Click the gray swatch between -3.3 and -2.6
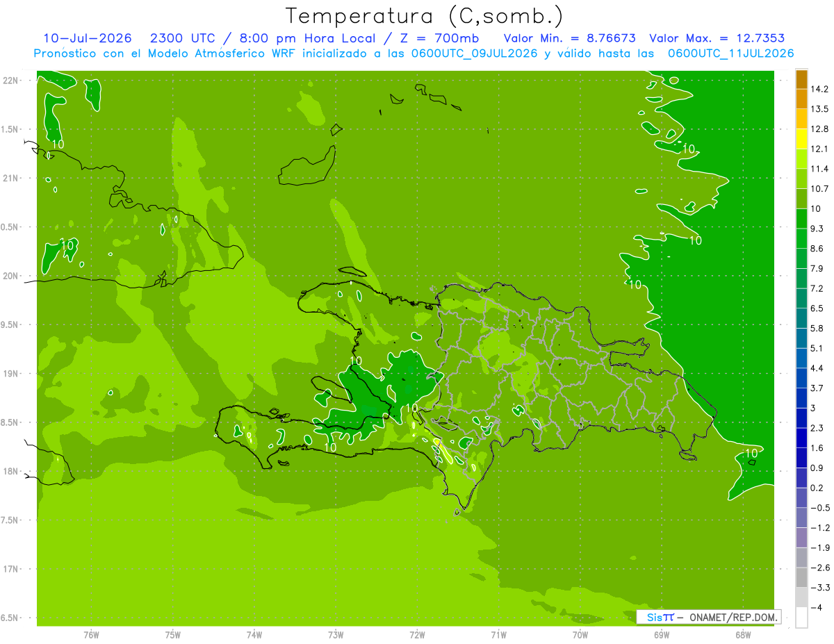The image size is (834, 644). click(801, 577)
